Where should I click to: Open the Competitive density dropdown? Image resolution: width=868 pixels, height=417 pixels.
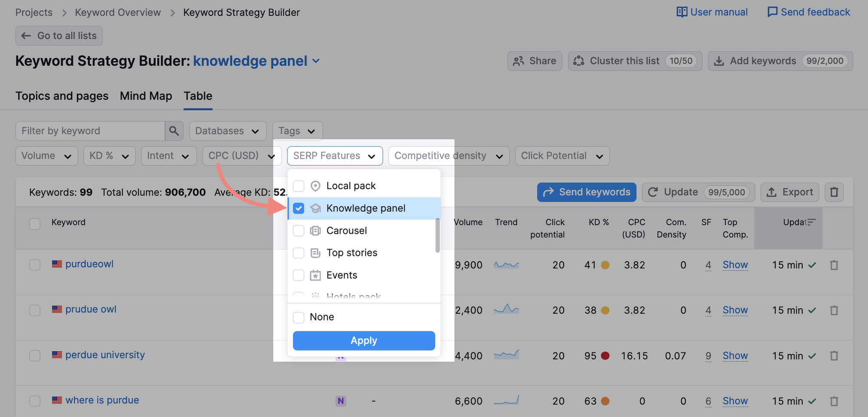pyautogui.click(x=448, y=156)
